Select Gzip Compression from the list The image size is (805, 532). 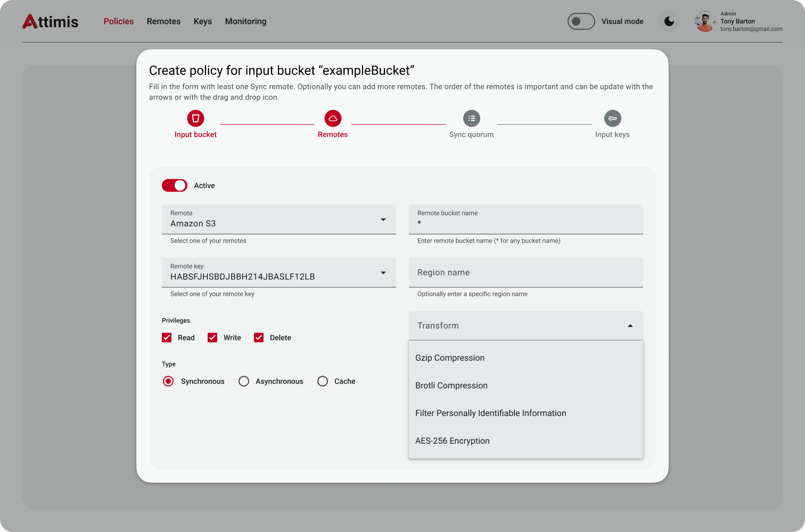coord(450,358)
